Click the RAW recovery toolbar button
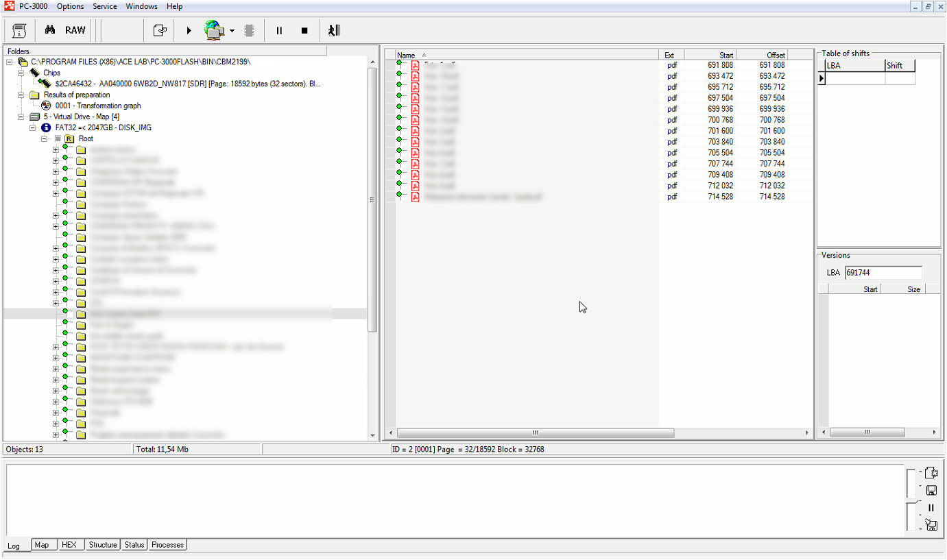 point(75,30)
